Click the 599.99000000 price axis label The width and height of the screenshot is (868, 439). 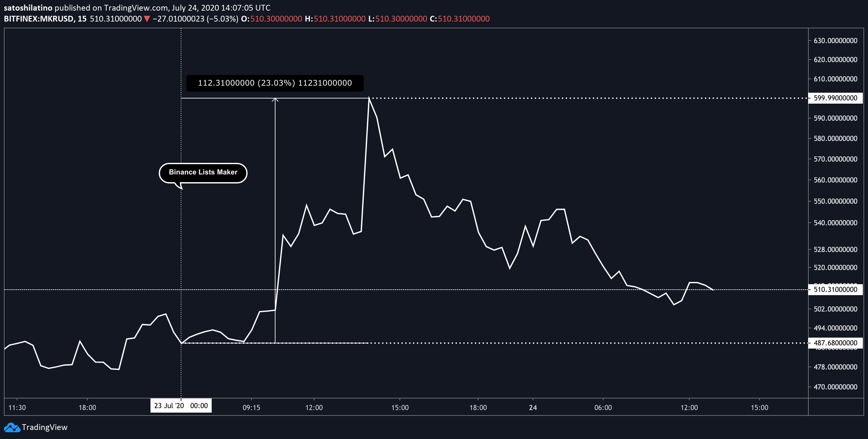point(835,98)
